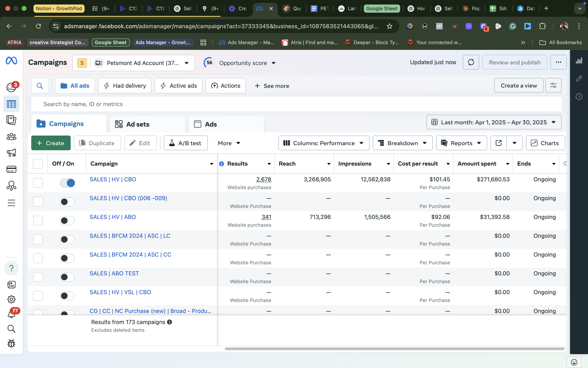The image size is (588, 368).
Task: Open the Meta logo home icon
Action: click(x=11, y=61)
